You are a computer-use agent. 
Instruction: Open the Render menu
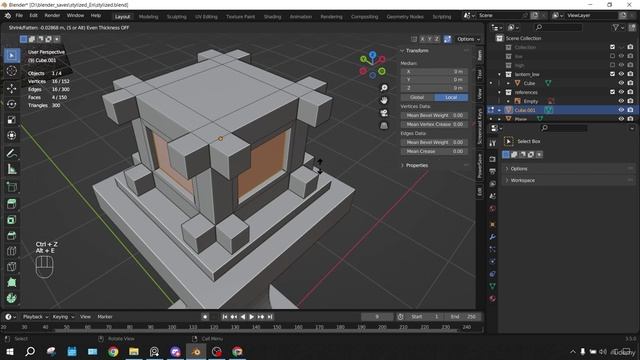point(52,16)
